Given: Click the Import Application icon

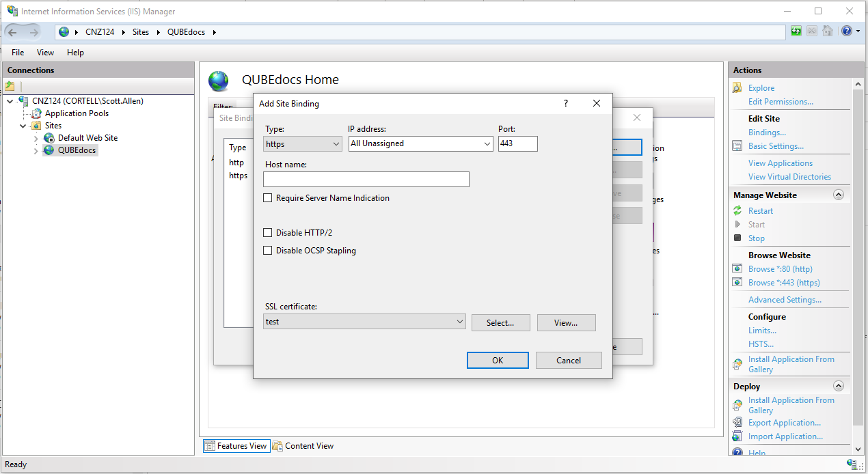Looking at the screenshot, I should coord(737,436).
